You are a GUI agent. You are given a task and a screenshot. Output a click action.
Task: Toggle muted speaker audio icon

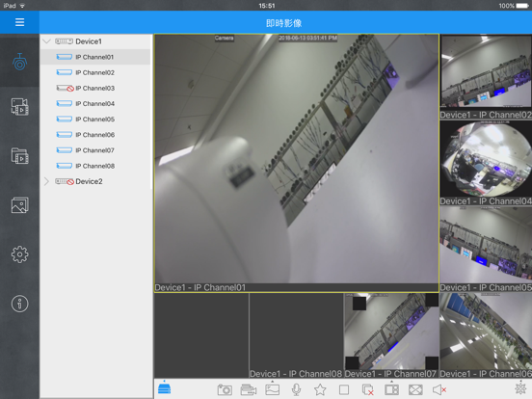(439, 389)
